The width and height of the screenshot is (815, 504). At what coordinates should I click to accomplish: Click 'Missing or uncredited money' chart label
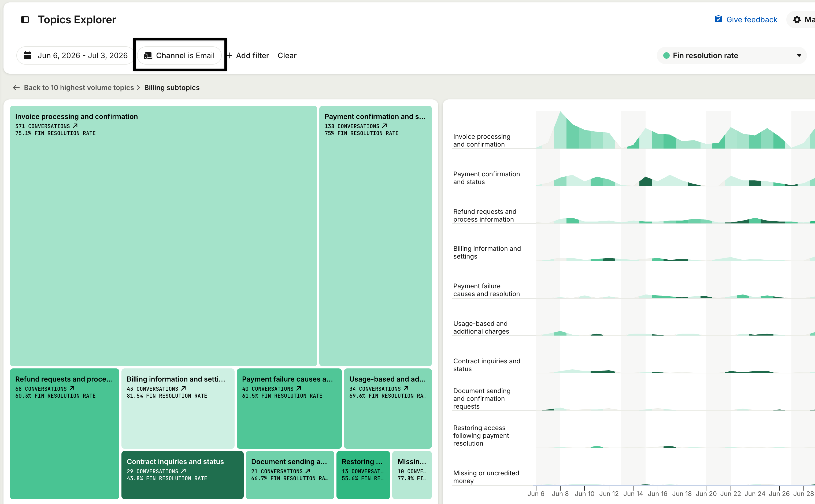tap(486, 477)
